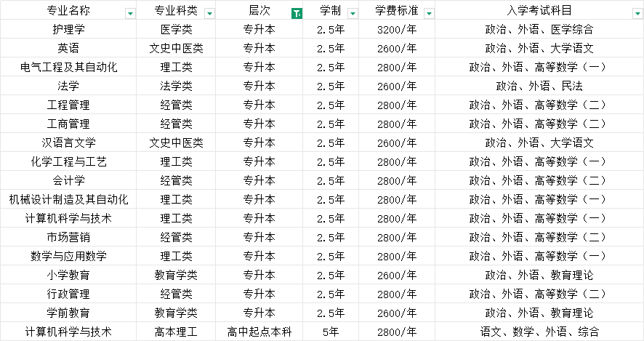
Task: Open the active filter icon on 层次 column
Action: [x=297, y=14]
